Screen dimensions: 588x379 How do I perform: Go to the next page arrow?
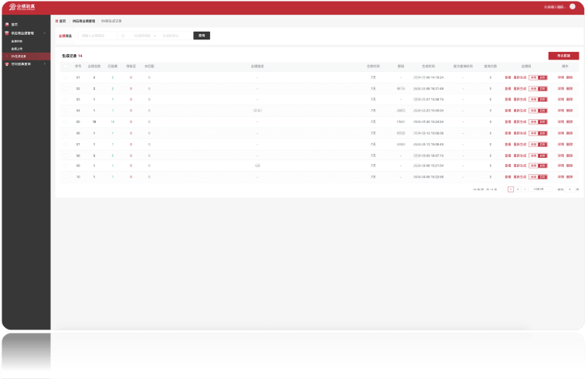pos(525,189)
